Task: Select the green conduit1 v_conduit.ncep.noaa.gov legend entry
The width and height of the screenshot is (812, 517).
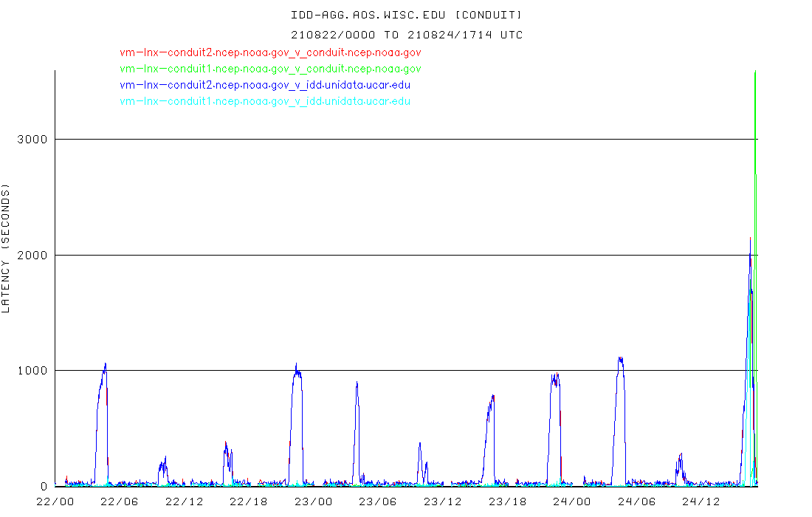Action: pos(270,69)
